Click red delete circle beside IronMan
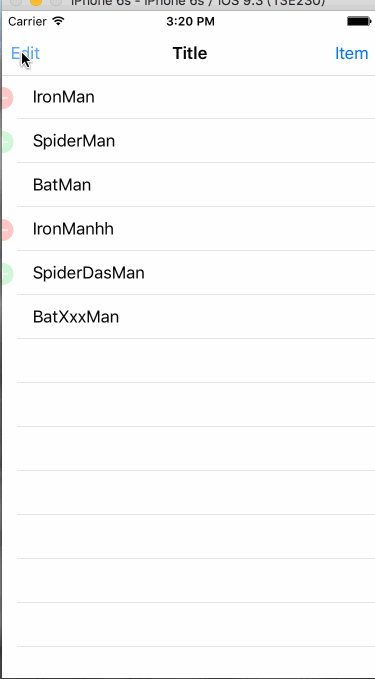Screen dimensions: 375x679 point(7,97)
